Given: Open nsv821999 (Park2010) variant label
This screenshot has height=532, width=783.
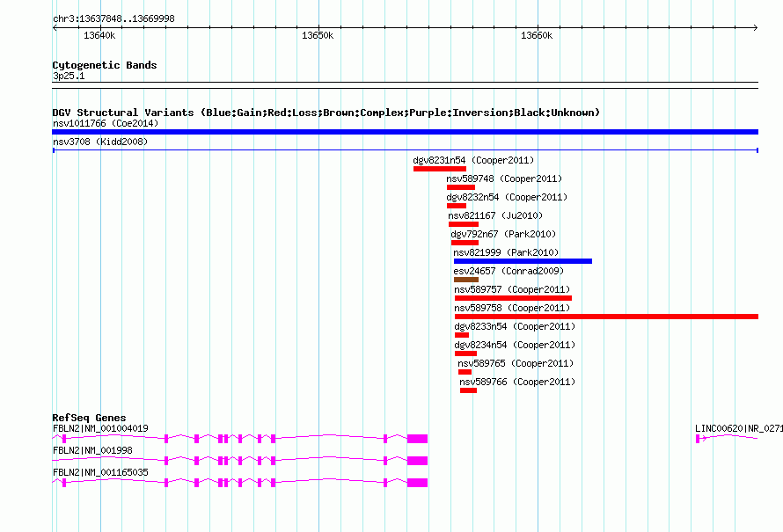Looking at the screenshot, I should click(506, 252).
